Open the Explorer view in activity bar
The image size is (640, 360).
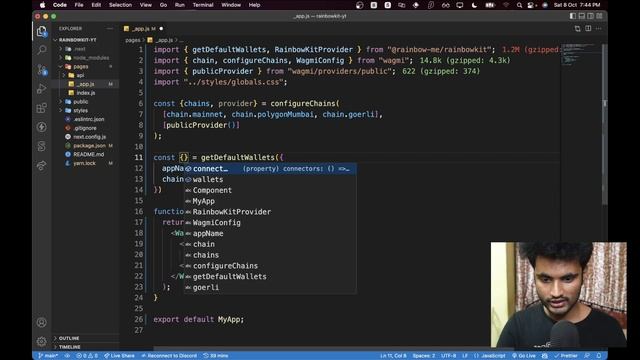(42, 31)
